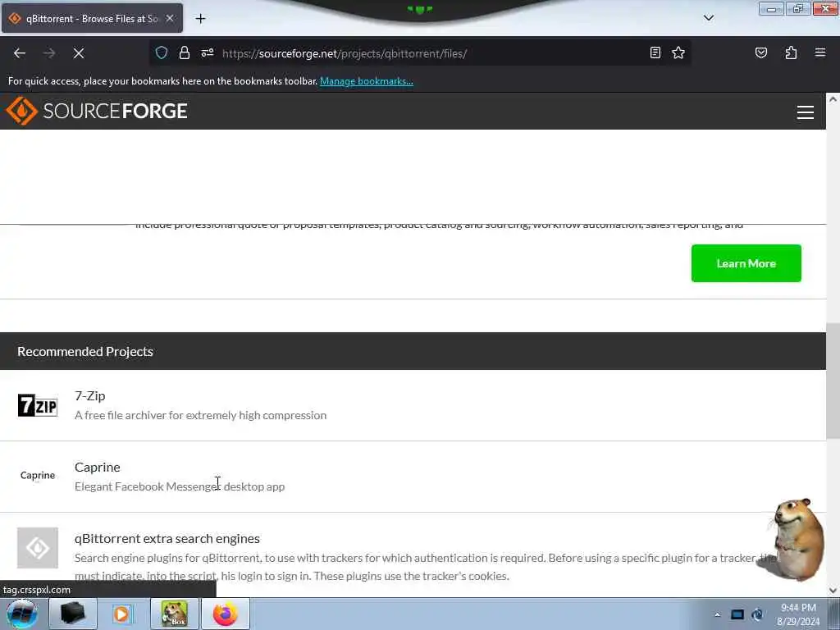This screenshot has width=840, height=630.
Task: Open tracking protection shield icon
Action: tap(162, 53)
